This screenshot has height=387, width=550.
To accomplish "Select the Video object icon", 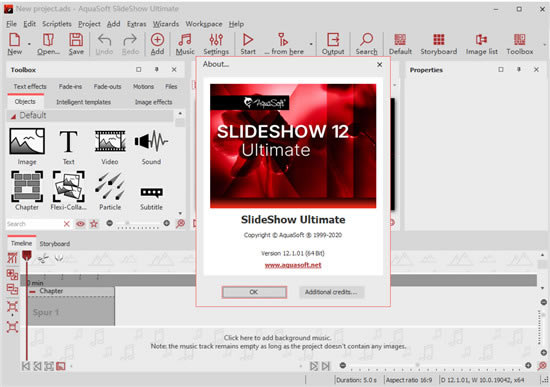I will 110,146.
